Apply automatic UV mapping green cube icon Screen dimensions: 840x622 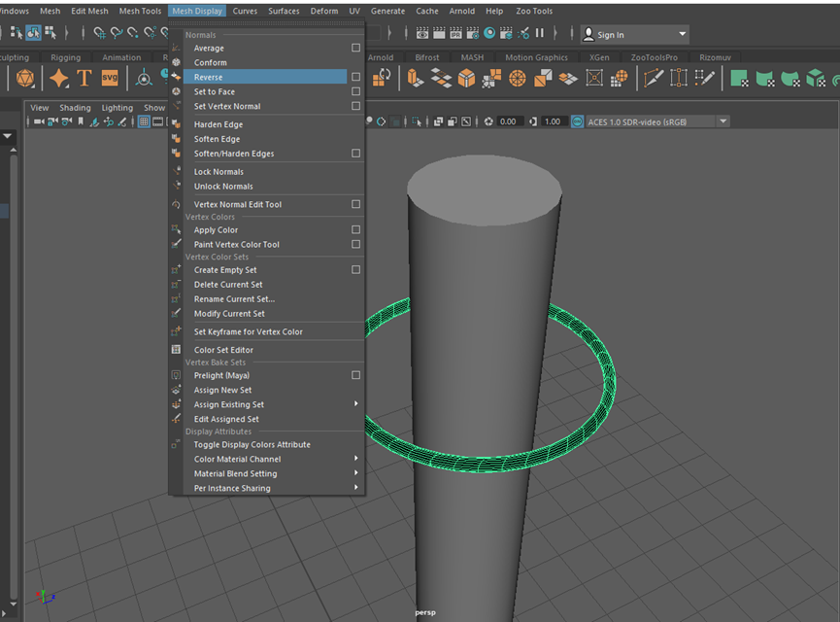pos(816,79)
